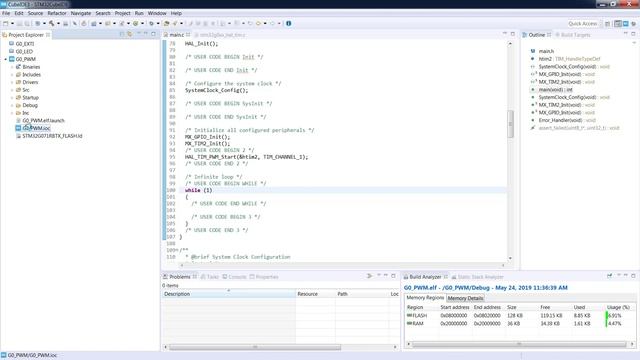Open the Console tab
The height and width of the screenshot is (360, 640).
pos(234,277)
